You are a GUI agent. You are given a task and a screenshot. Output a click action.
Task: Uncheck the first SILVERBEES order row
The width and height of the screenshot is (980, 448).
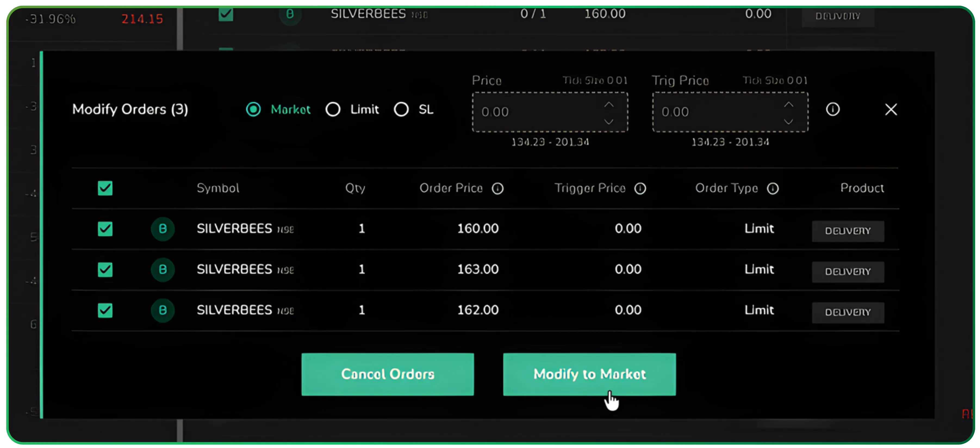(105, 229)
